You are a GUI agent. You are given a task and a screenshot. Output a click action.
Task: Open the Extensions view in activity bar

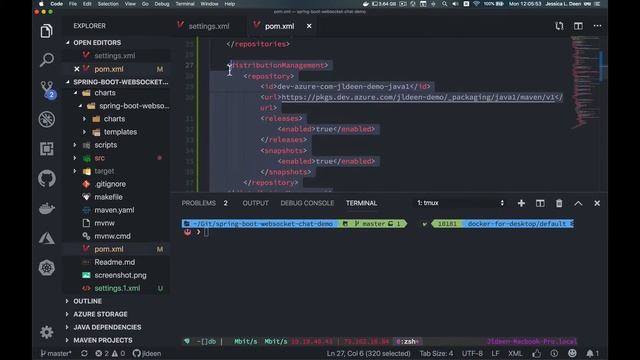(47, 149)
